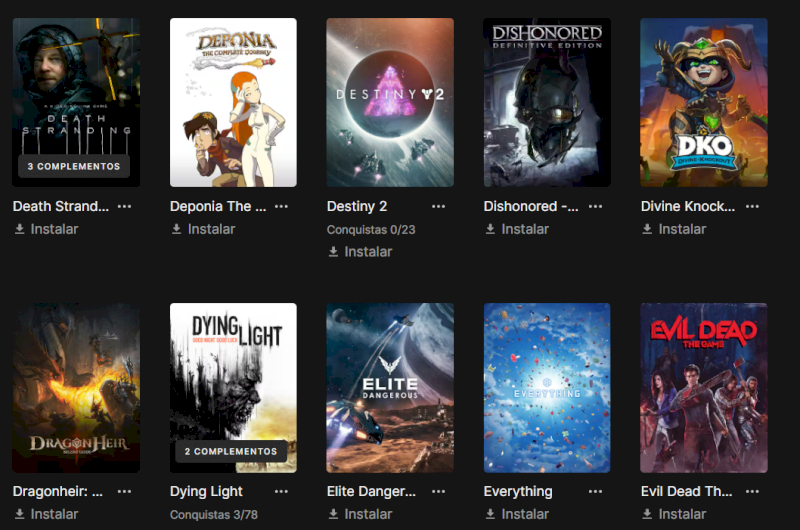The image size is (800, 530).
Task: Open the three-dot menu for Everything
Action: [595, 491]
